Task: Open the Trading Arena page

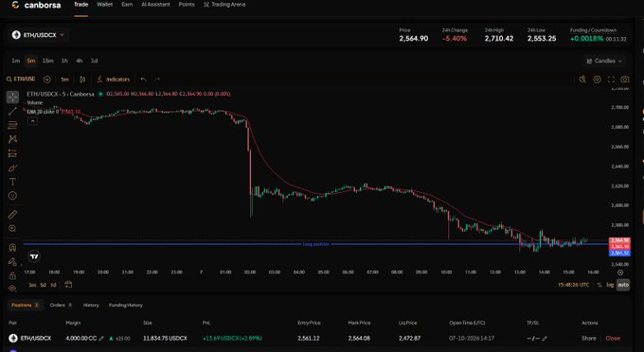Action: point(224,5)
